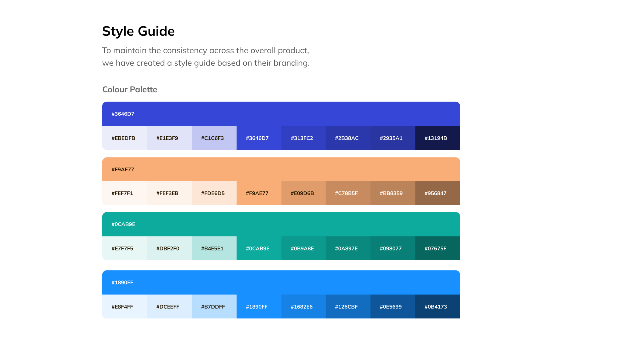Select the #B7DDFF sky blue swatch

coord(214,307)
